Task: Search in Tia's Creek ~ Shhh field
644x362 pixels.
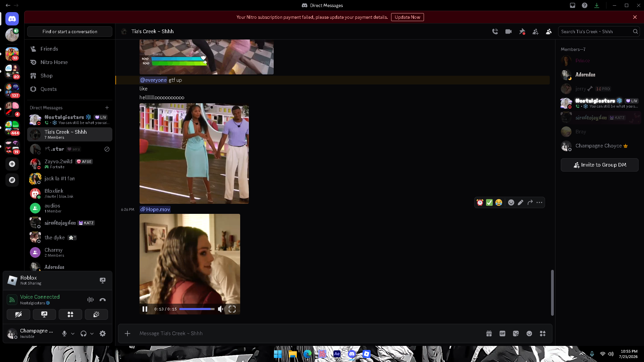Action: click(599, 32)
